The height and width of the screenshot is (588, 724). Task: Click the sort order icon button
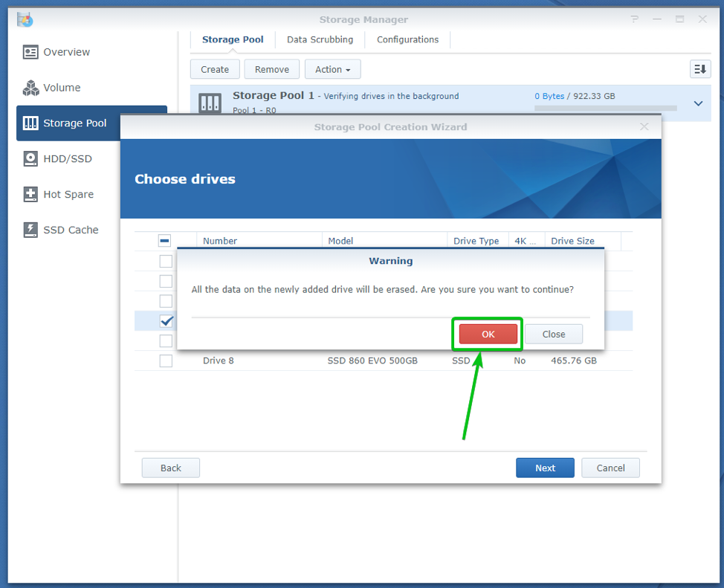[700, 69]
